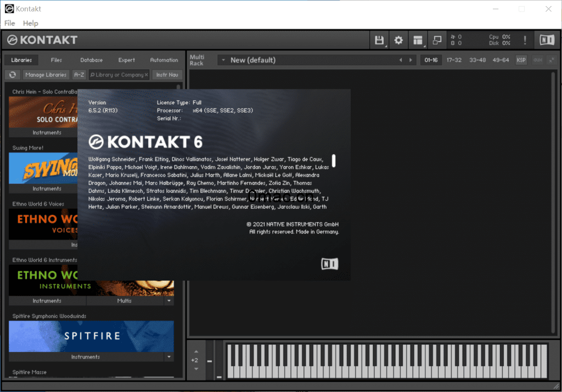Click Cpu 0% readout
The height and width of the screenshot is (392, 562).
(499, 37)
